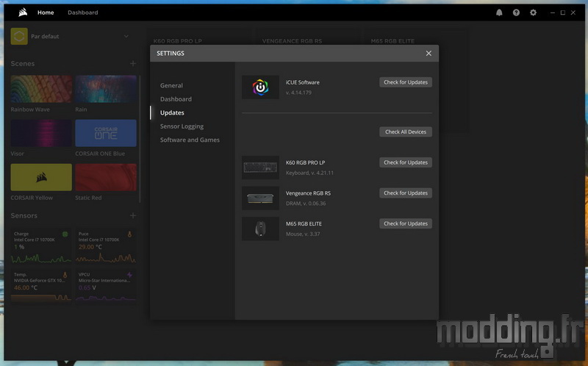
Task: Open settings gear icon in title bar
Action: (x=534, y=12)
